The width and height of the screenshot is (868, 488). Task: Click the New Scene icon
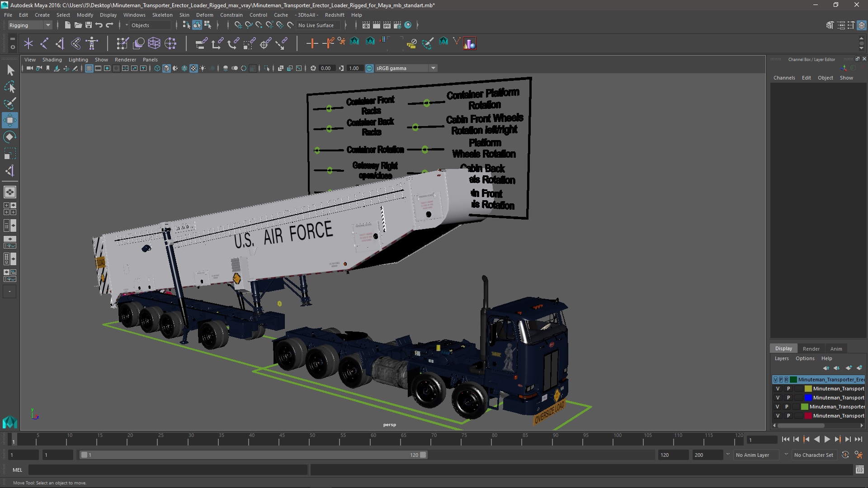click(x=68, y=25)
